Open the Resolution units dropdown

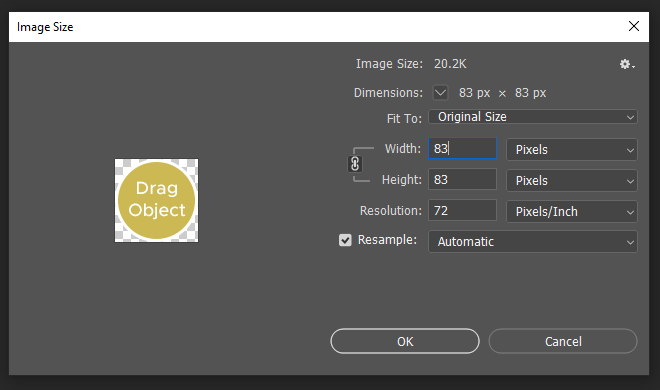tap(572, 212)
